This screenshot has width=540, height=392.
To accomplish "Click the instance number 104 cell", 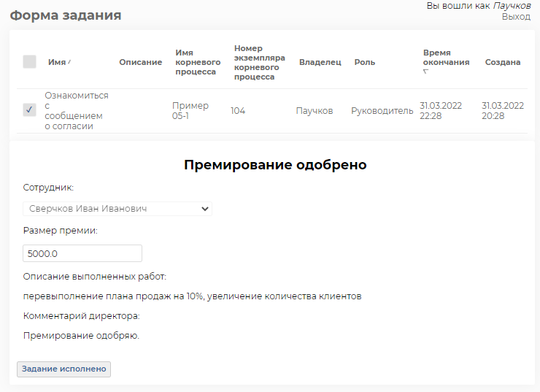I will coord(238,111).
